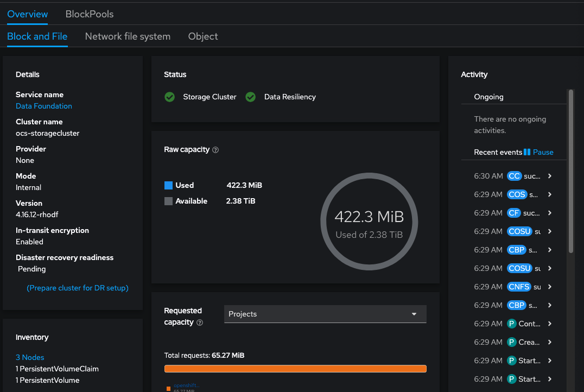Click the gray Available legend swatch
This screenshot has height=392, width=584.
[x=168, y=201]
